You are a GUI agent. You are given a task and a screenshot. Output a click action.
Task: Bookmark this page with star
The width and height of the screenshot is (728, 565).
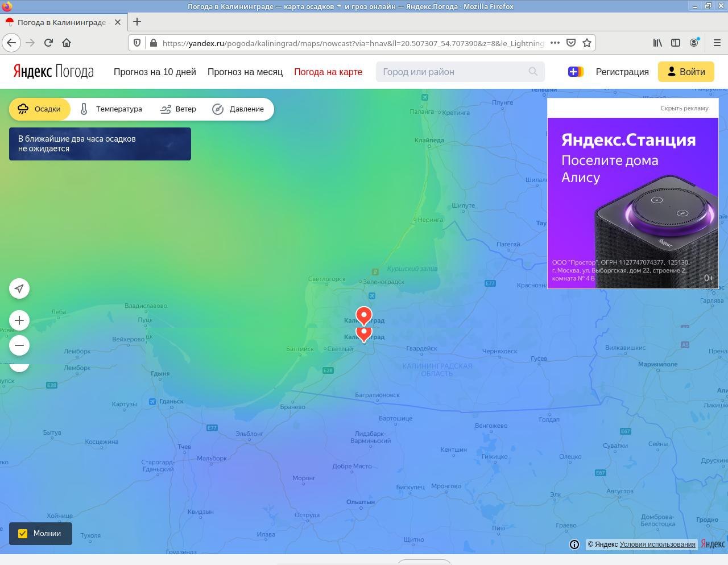(x=587, y=43)
